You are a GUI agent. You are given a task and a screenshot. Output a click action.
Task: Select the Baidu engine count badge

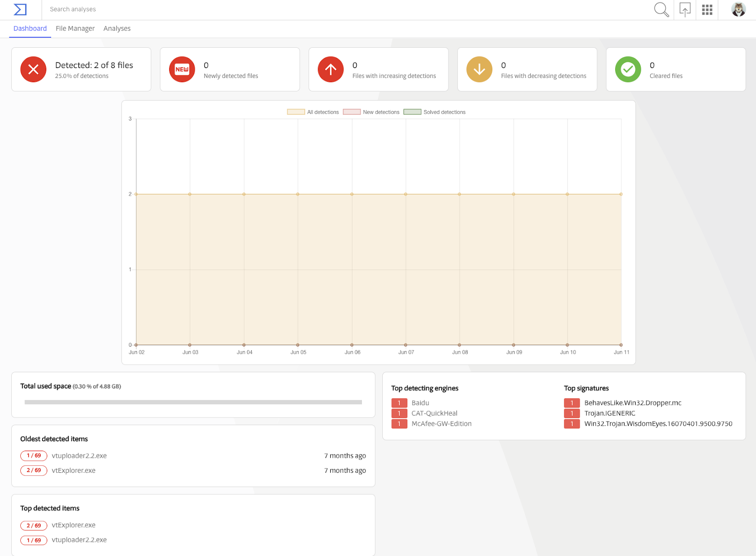click(399, 403)
